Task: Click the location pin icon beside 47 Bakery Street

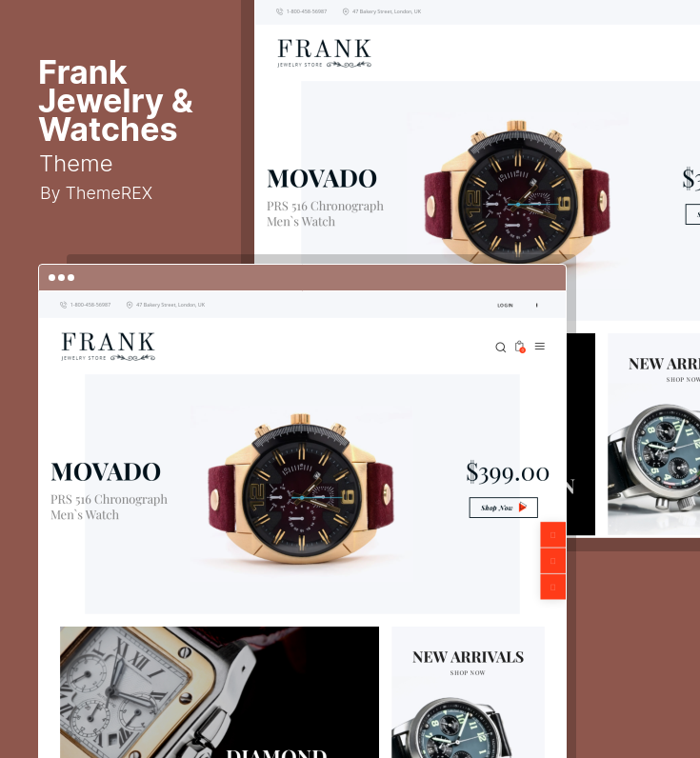Action: coord(130,305)
